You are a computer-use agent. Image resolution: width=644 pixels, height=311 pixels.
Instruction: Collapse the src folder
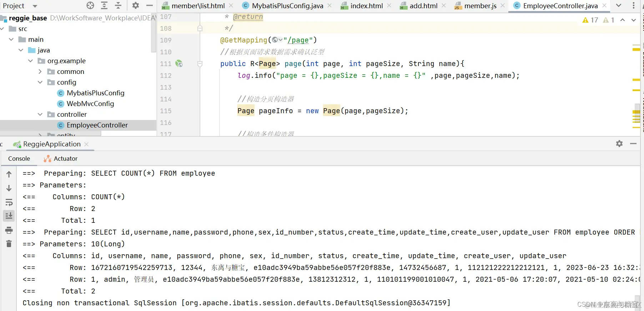2,29
